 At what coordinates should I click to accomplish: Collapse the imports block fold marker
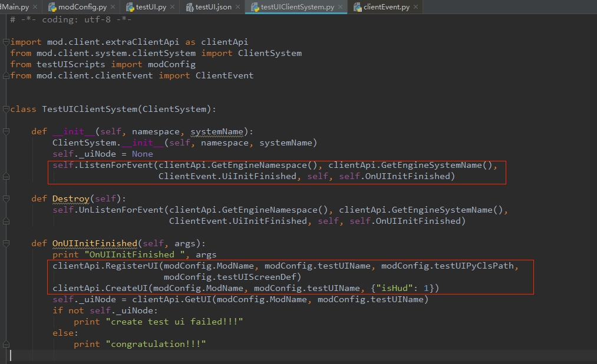click(x=6, y=42)
